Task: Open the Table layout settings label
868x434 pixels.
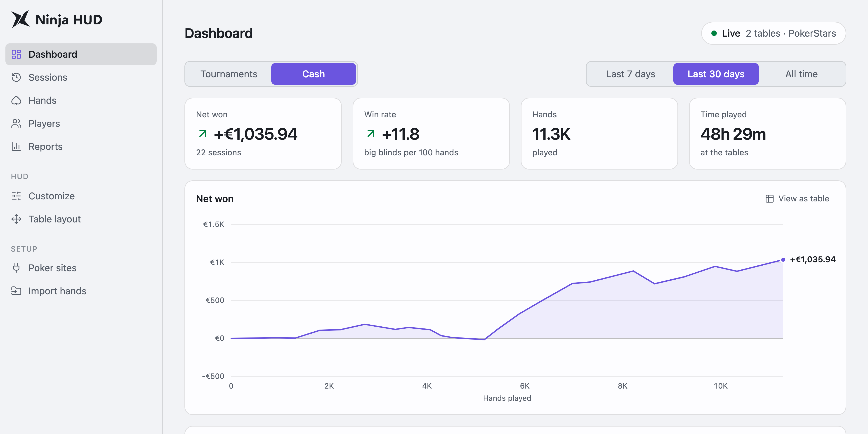Action: click(x=54, y=219)
